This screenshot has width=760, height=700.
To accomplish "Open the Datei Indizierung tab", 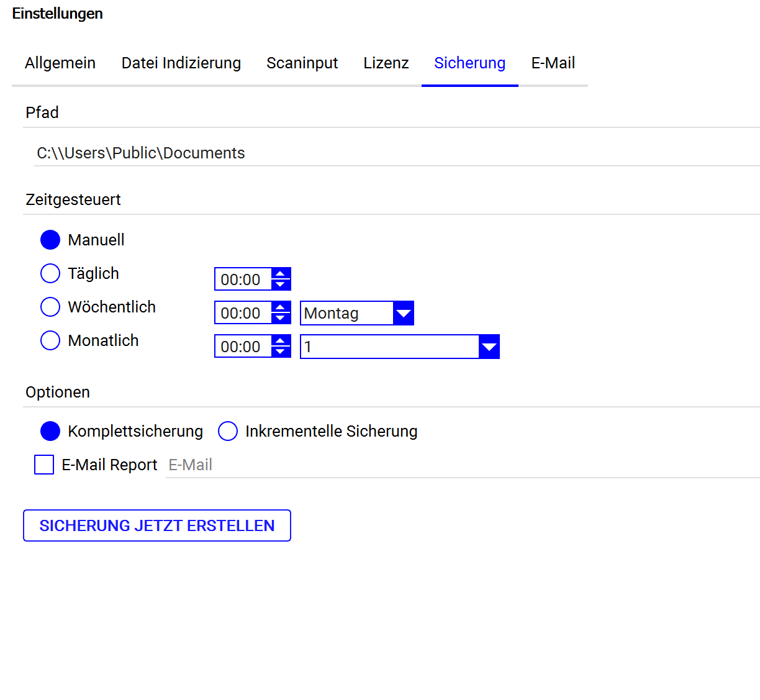I will tap(181, 63).
